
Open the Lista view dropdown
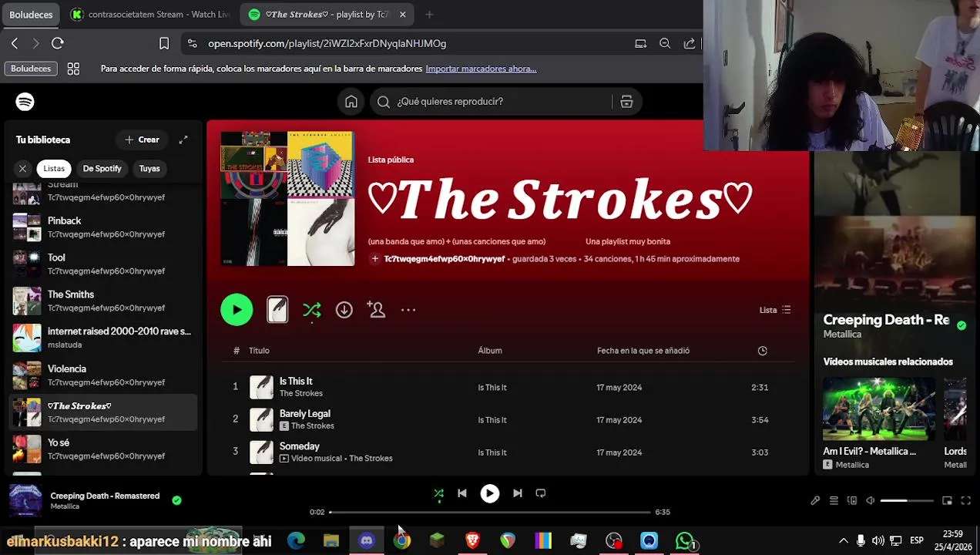[775, 310]
